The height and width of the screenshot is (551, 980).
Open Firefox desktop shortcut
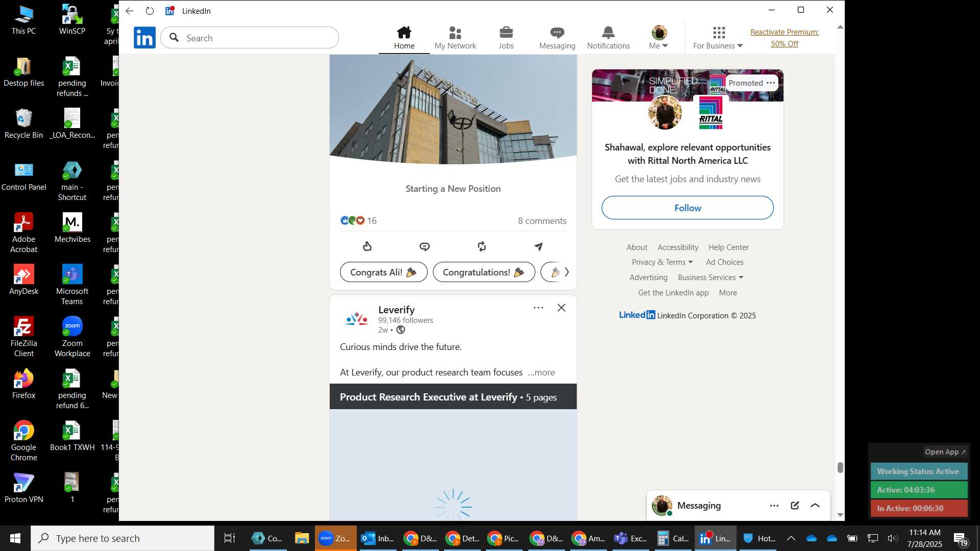coord(24,384)
